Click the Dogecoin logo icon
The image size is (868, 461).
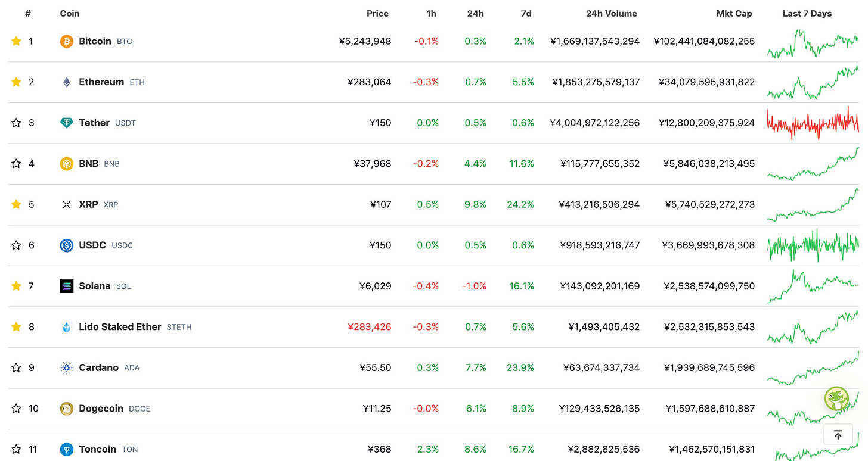(67, 409)
